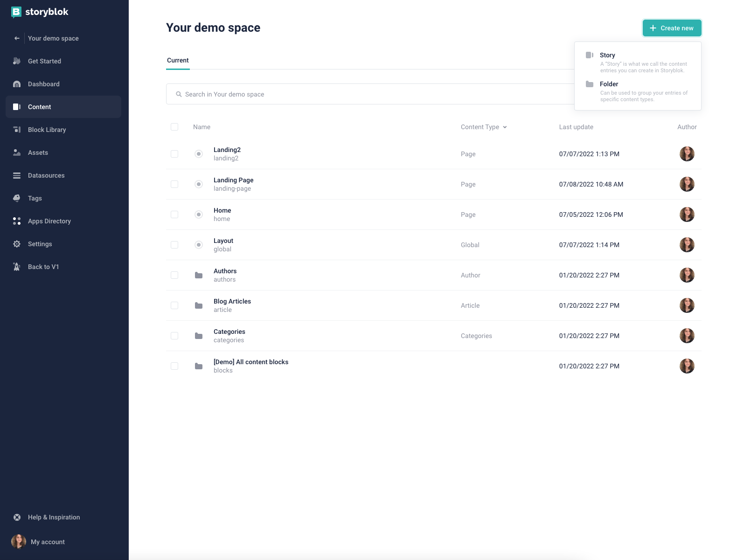Screen dimensions: 737x560
Task: Expand the Content Type column filter
Action: click(484, 127)
